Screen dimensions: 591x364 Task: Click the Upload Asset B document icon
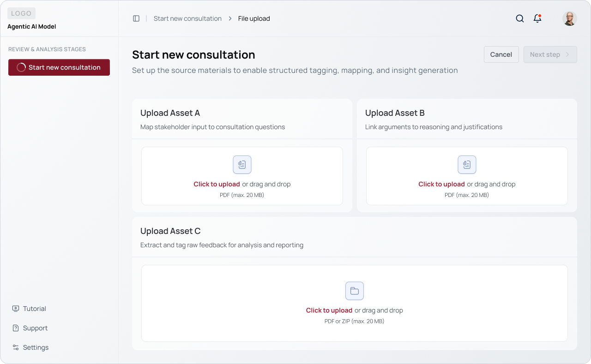[x=467, y=165]
